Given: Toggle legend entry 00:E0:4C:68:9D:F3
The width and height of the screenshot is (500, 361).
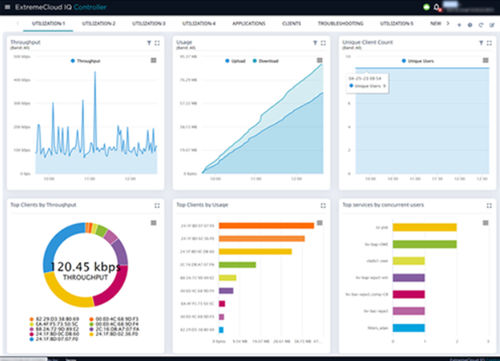Looking at the screenshot, I should (114, 319).
